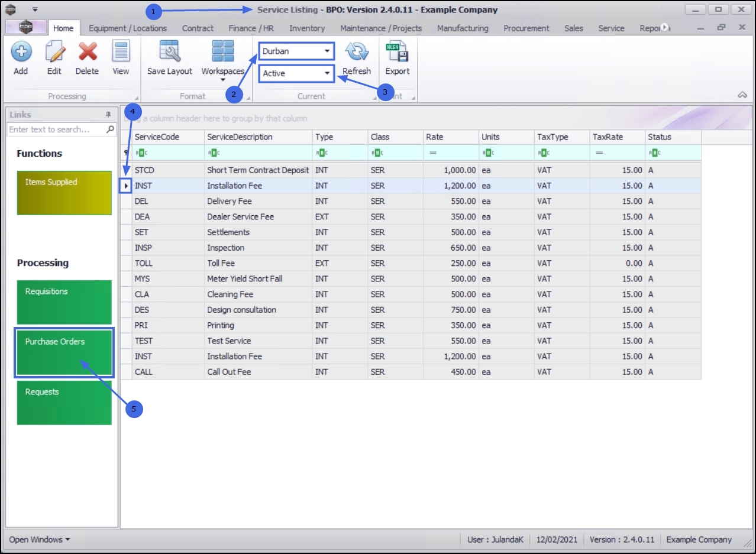
Task: Click the Edit pencil icon
Action: tap(54, 52)
